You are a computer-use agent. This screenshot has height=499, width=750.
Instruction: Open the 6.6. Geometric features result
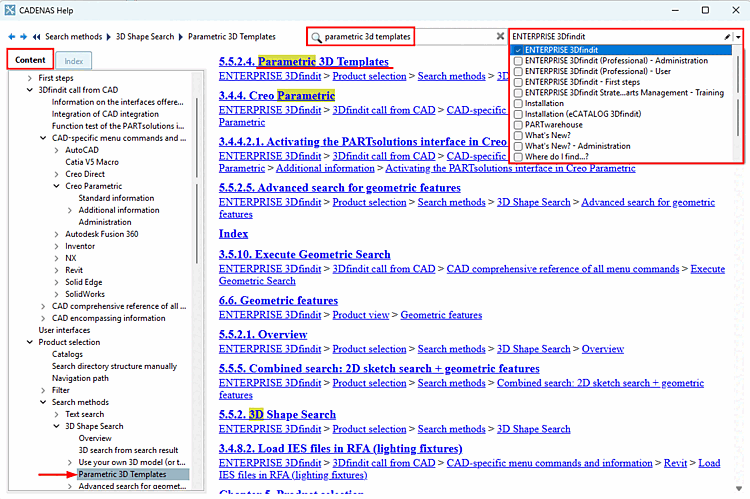click(x=278, y=300)
